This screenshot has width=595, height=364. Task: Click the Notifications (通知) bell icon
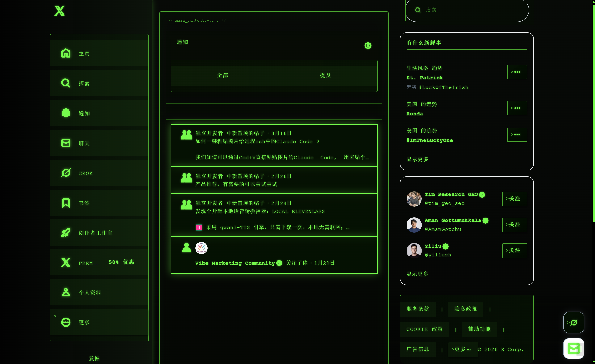pos(66,113)
